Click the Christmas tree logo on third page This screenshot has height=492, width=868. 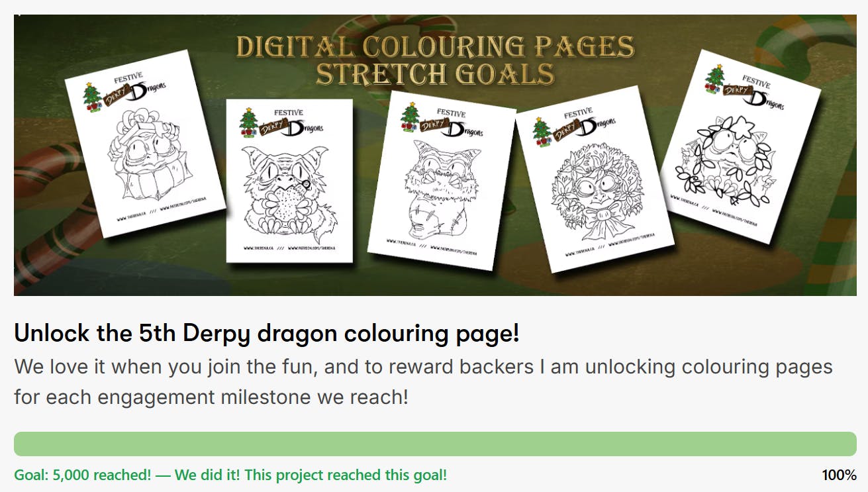[411, 118]
